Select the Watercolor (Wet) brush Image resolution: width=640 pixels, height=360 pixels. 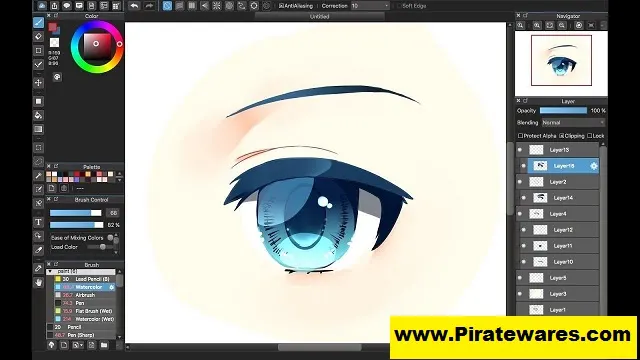85,319
